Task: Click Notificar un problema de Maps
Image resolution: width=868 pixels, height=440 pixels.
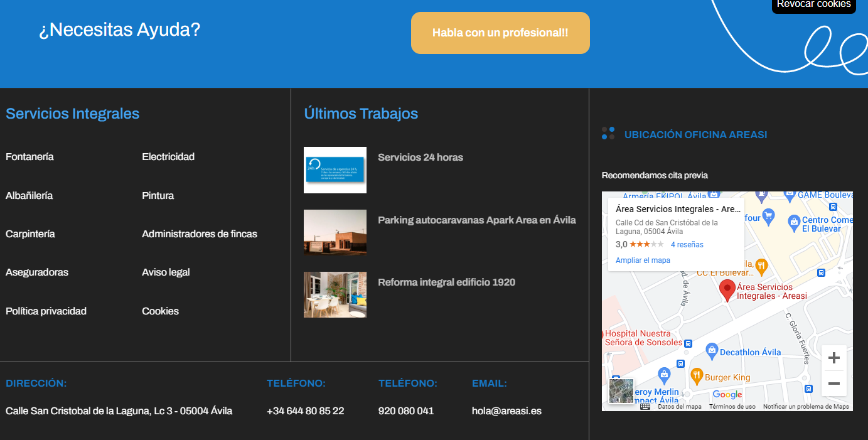Action: click(x=806, y=407)
